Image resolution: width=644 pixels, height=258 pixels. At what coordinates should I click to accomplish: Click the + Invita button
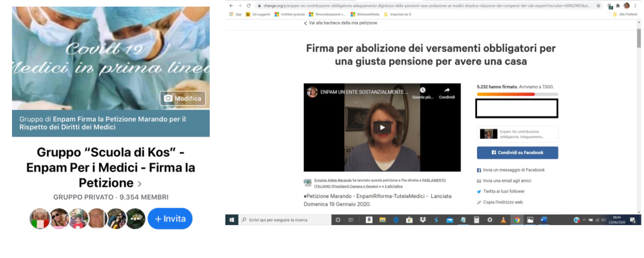coord(170,219)
